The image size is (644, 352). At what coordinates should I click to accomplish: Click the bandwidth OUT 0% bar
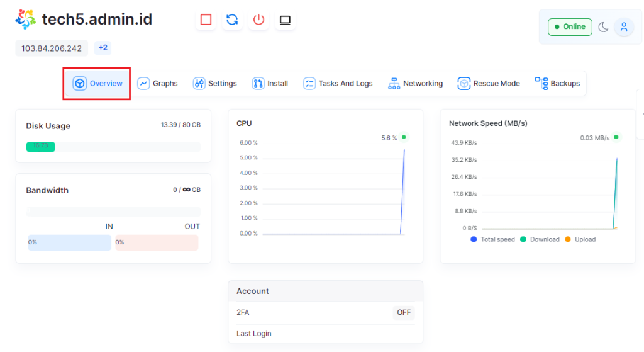(157, 242)
